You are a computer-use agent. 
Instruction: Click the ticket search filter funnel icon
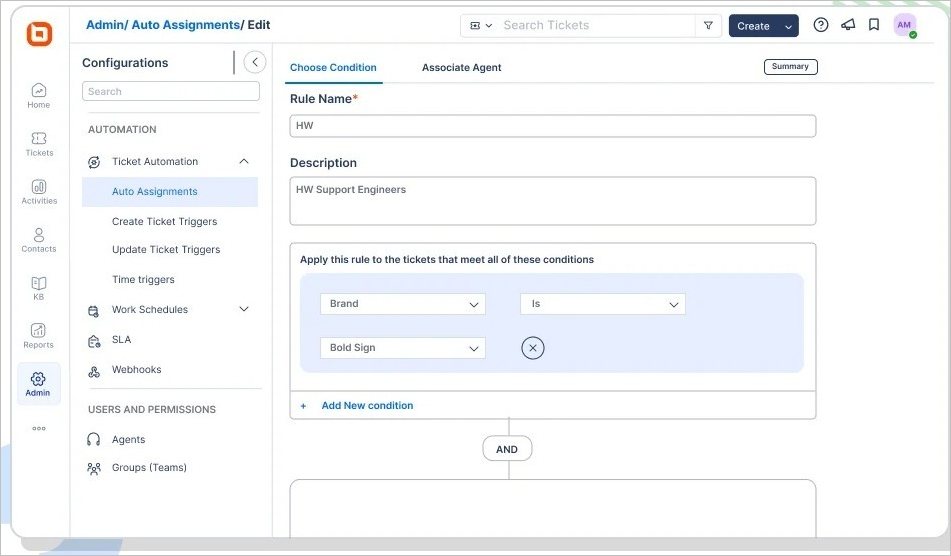[708, 25]
